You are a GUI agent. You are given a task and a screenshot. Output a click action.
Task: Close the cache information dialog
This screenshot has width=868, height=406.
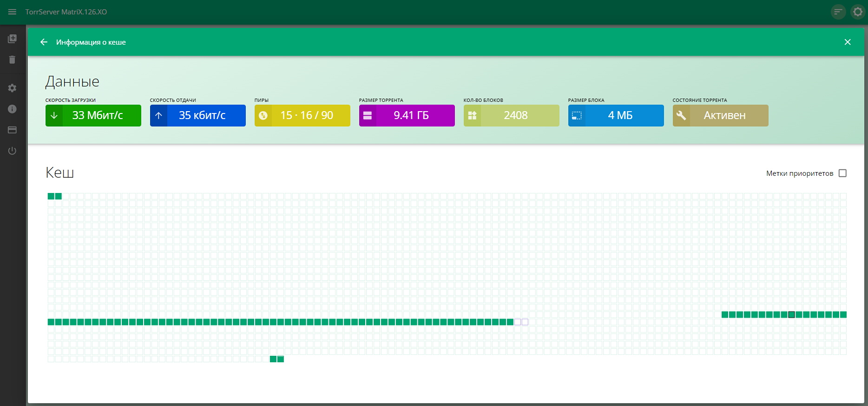[x=847, y=42]
